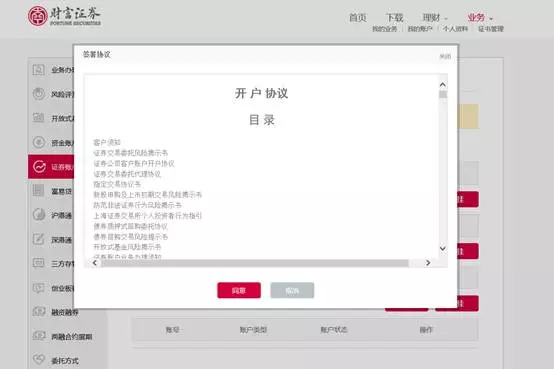Click 证券公司客户账户开户协议 entry
554x369 pixels.
coord(134,163)
